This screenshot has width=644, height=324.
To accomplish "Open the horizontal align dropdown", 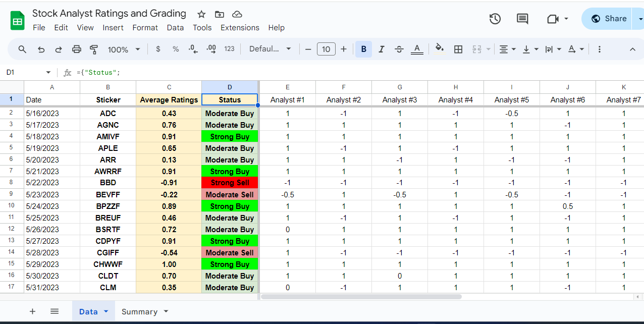I will coord(507,49).
